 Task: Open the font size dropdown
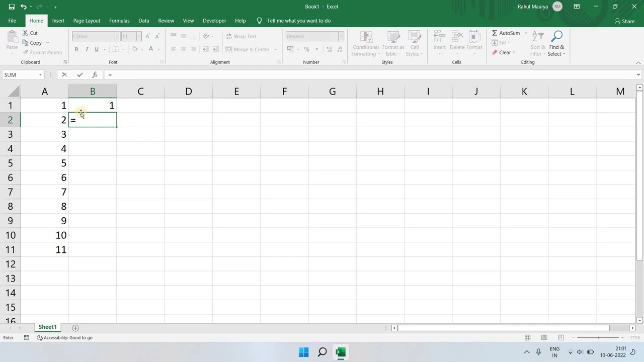(139, 36)
